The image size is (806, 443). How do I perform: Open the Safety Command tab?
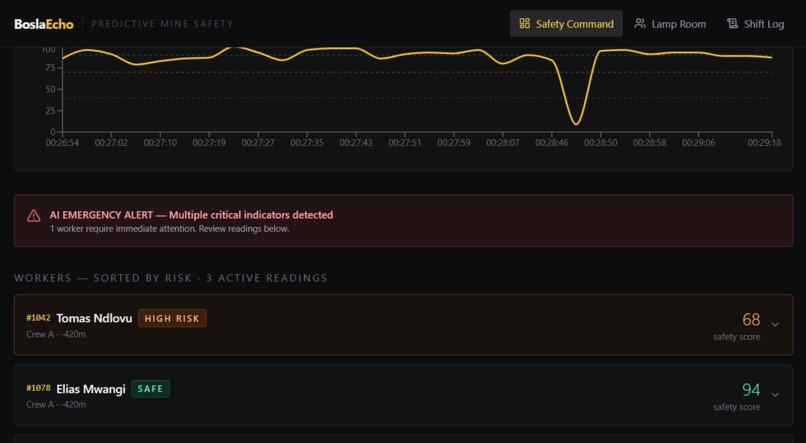(566, 24)
